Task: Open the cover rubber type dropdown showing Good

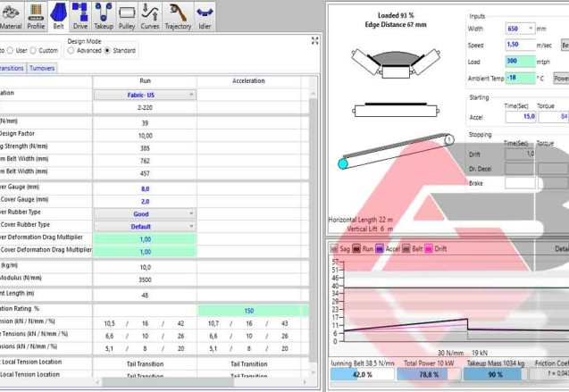Action: [x=145, y=213]
